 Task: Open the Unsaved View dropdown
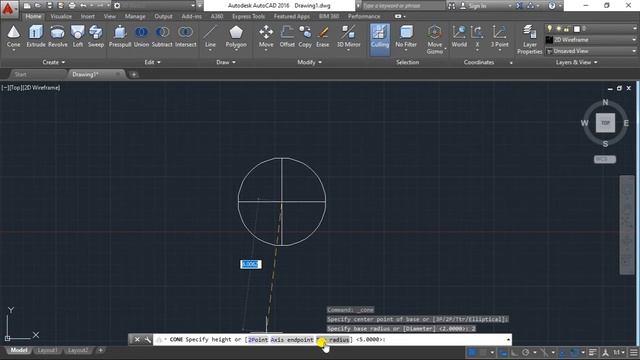(591, 51)
